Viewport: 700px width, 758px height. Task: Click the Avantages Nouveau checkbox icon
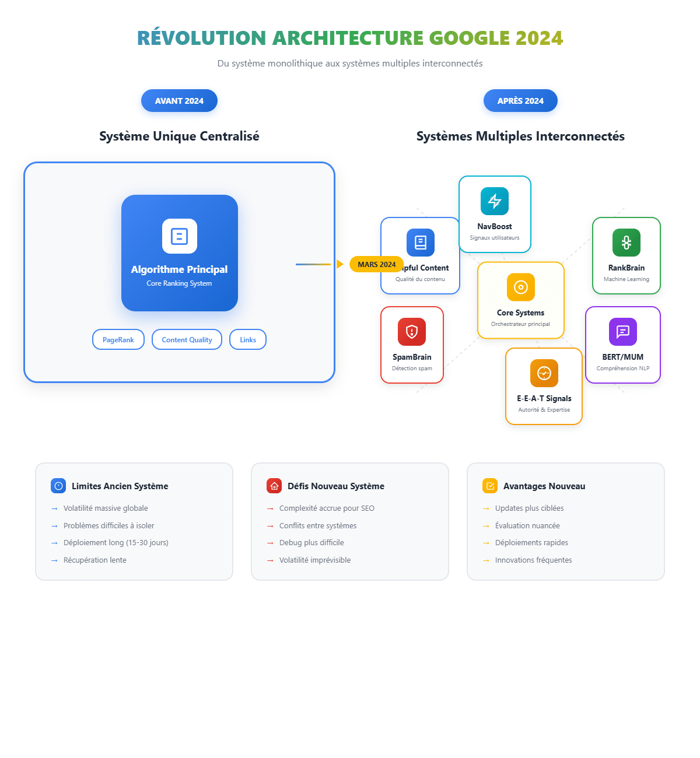pyautogui.click(x=490, y=486)
